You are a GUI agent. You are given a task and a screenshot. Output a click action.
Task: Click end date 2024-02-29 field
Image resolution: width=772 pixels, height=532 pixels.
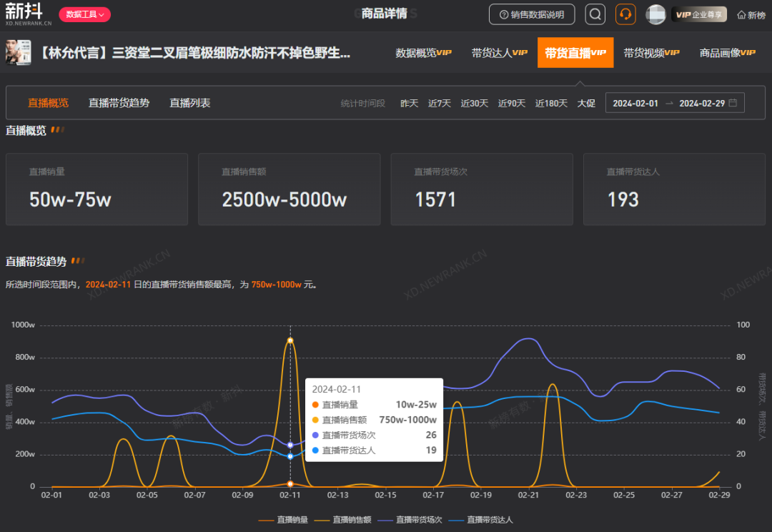pyautogui.click(x=702, y=104)
